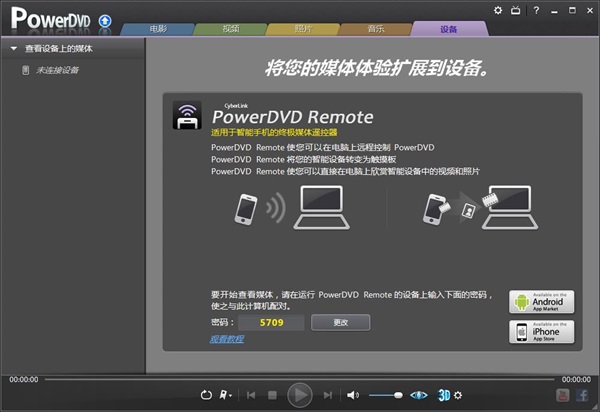
Task: Click the PowerDVD Remote app icon
Action: (187, 115)
